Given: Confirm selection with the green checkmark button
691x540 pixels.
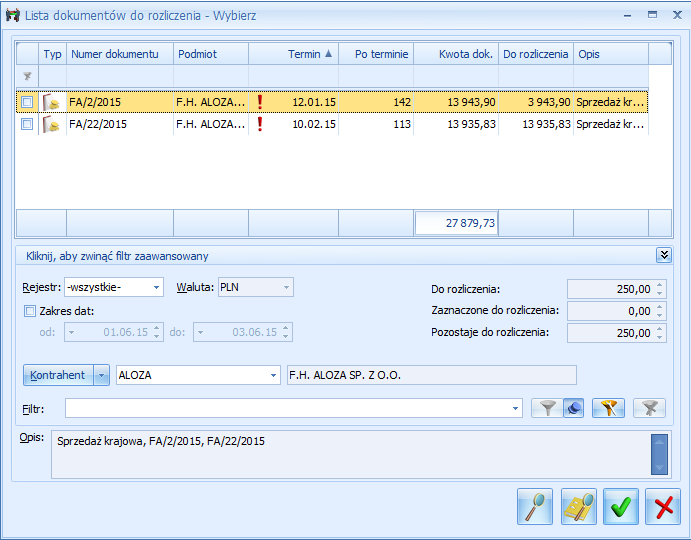Looking at the screenshot, I should [621, 506].
